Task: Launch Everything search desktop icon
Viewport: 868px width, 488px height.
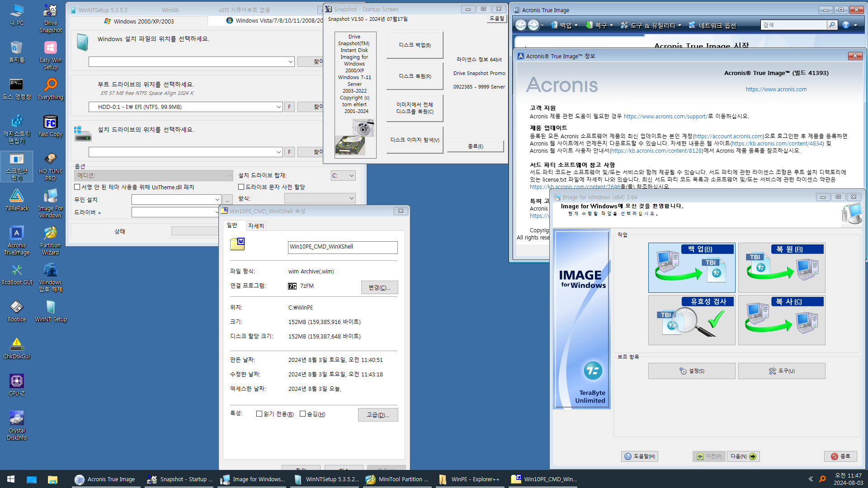Action: pos(51,89)
